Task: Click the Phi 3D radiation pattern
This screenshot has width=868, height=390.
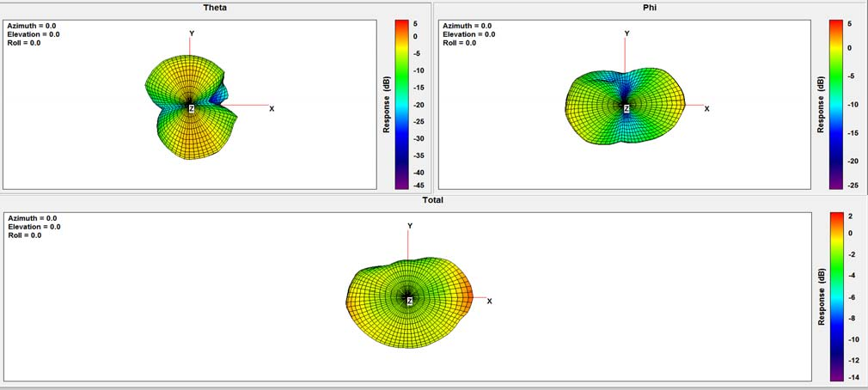Action: tap(626, 107)
